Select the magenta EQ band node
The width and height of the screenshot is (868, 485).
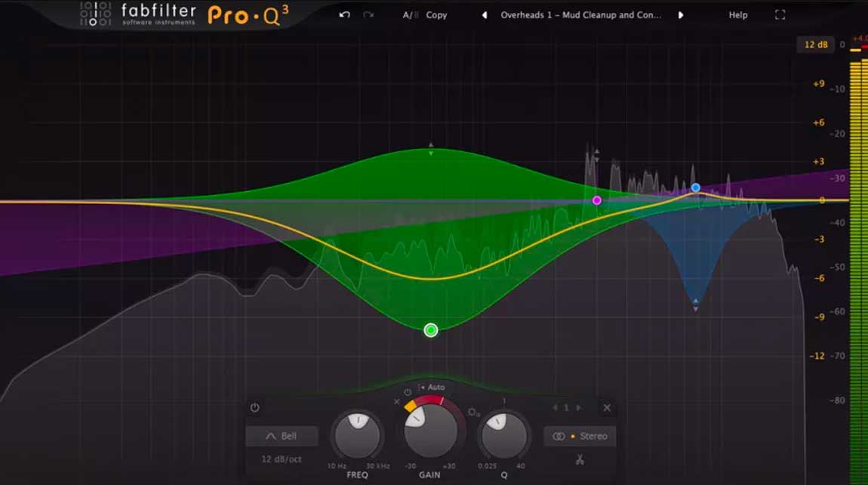(597, 200)
